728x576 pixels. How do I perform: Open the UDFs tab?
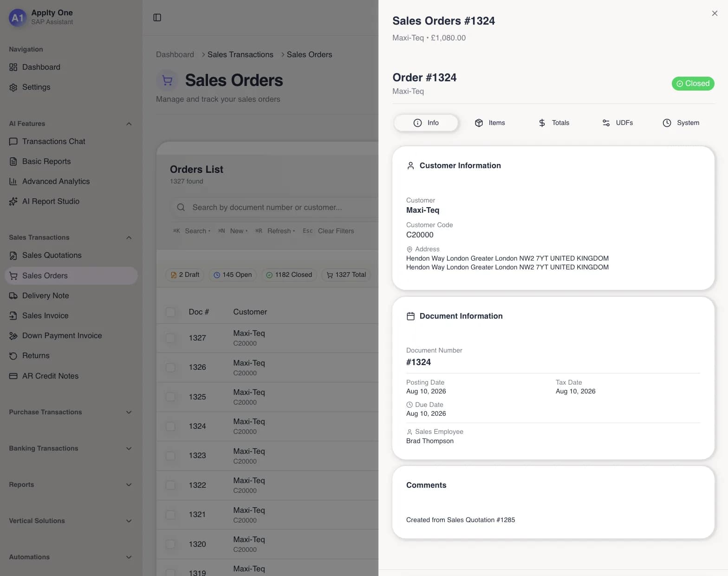(617, 123)
